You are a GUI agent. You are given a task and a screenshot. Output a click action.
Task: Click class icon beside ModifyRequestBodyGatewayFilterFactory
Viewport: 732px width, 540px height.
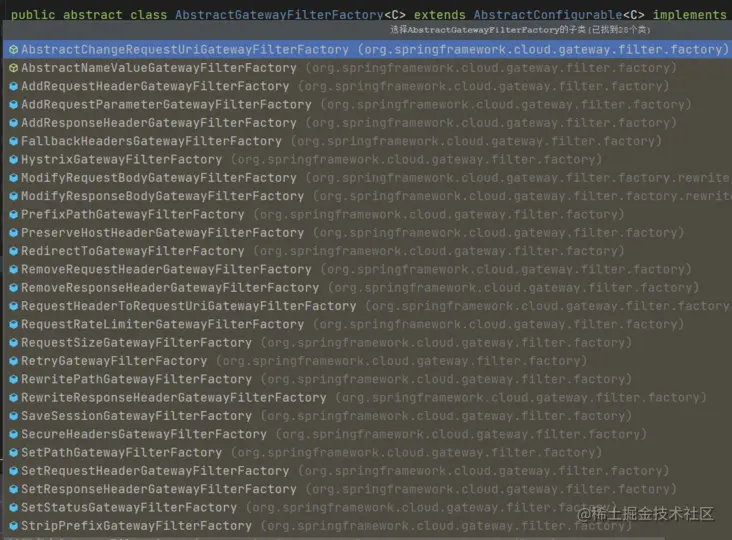[x=14, y=178]
